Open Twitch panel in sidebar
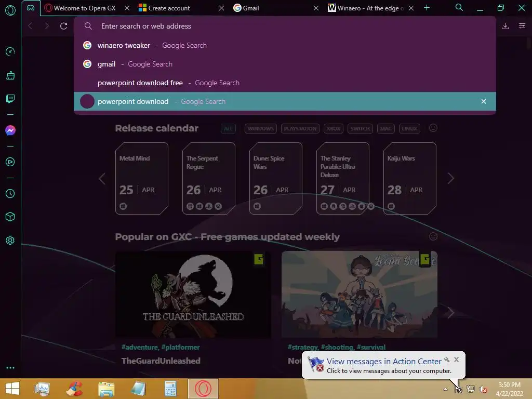The image size is (532, 399). [10, 99]
